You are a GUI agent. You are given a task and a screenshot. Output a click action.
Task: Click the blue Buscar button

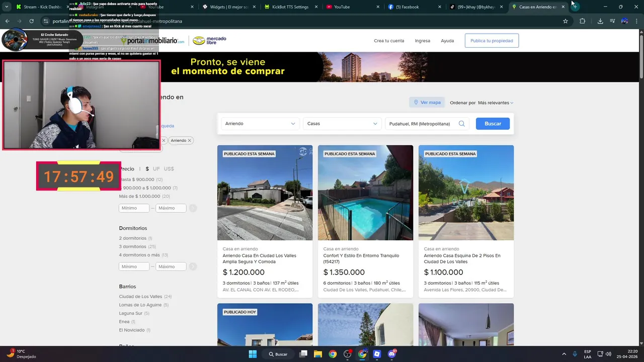click(493, 124)
